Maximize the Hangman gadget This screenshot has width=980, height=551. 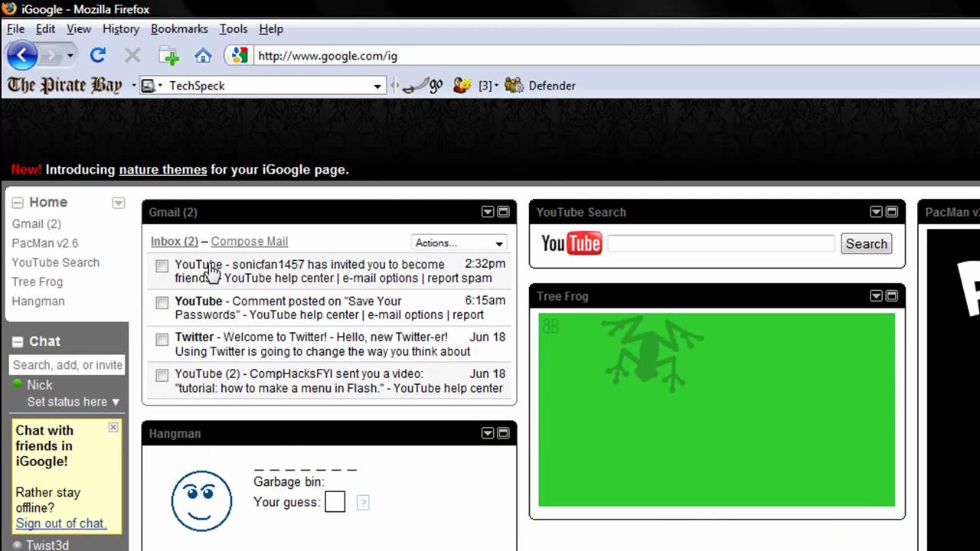[504, 433]
